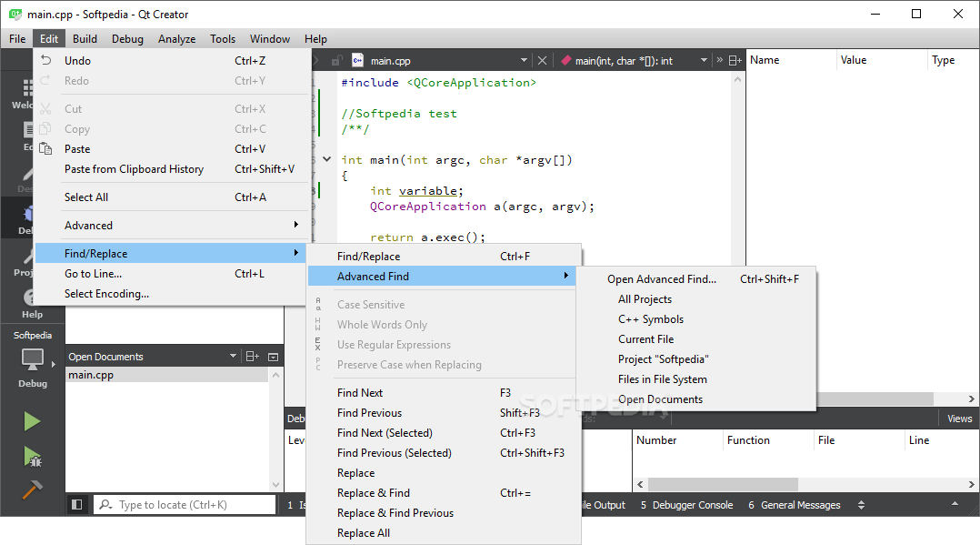Click Find/Replace Ctrl+F entry
Image resolution: width=980 pixels, height=545 pixels.
coord(441,256)
